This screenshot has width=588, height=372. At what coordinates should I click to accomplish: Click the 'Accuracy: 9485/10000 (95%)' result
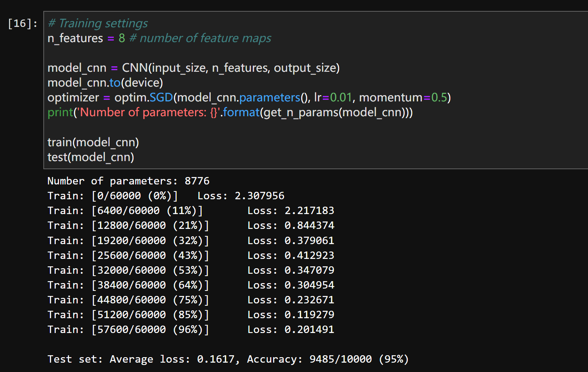coord(328,359)
